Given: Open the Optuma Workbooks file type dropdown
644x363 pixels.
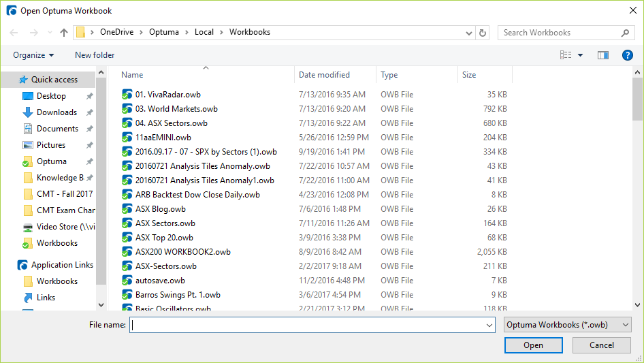Looking at the screenshot, I should pos(568,325).
